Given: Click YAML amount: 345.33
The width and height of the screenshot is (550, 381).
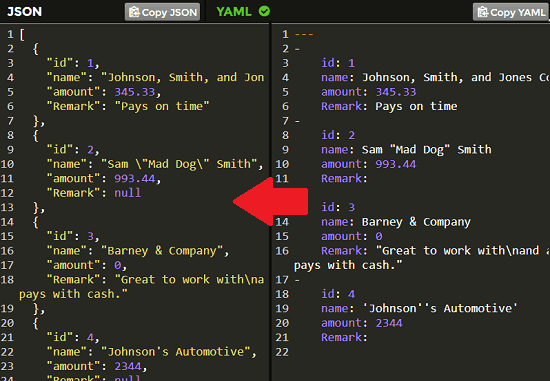Looking at the screenshot, I should (x=368, y=92).
